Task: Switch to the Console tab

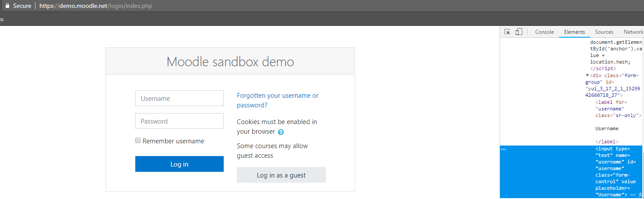Action: (x=544, y=32)
